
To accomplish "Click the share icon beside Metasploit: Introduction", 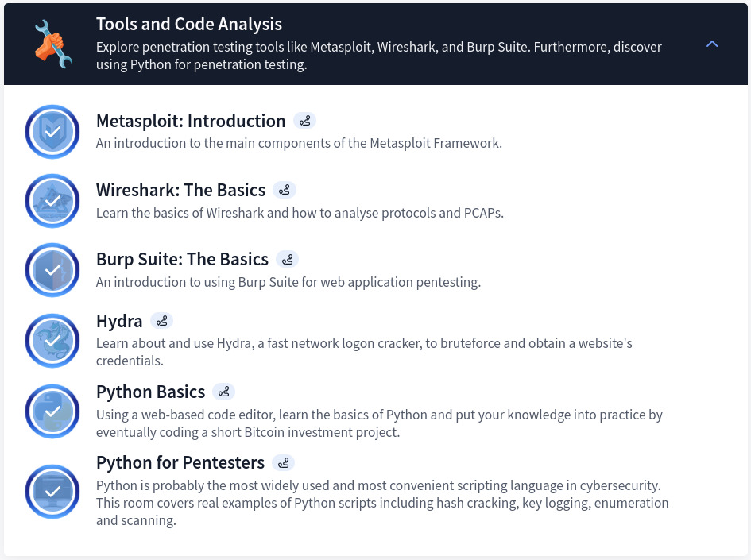I will (x=304, y=120).
